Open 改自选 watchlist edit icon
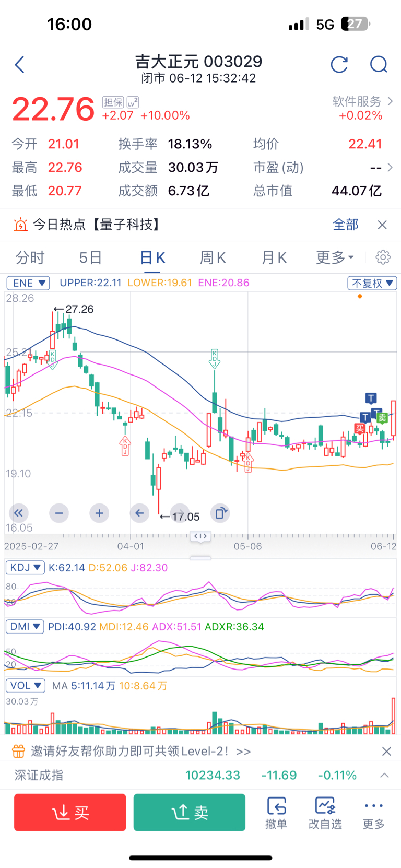The width and height of the screenshot is (401, 868). [x=325, y=813]
